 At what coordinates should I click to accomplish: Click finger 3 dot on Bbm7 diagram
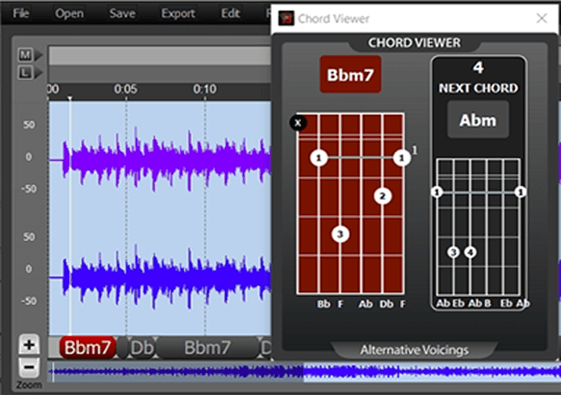340,234
